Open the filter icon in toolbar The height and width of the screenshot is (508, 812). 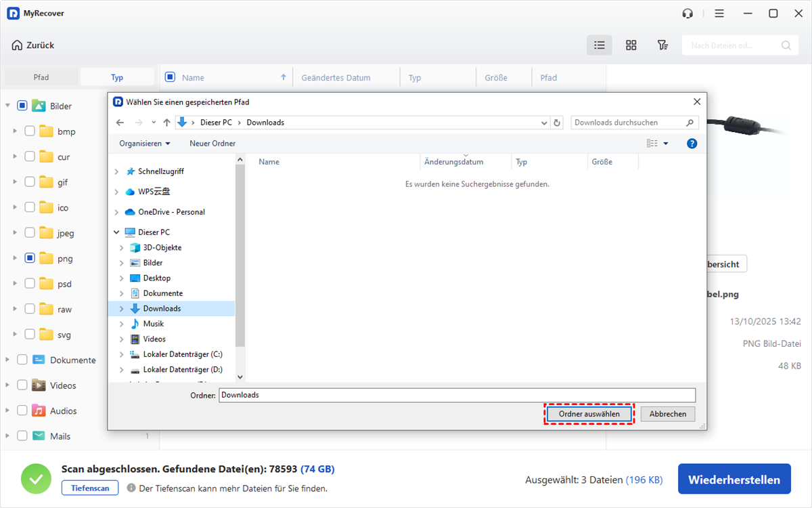click(x=662, y=45)
